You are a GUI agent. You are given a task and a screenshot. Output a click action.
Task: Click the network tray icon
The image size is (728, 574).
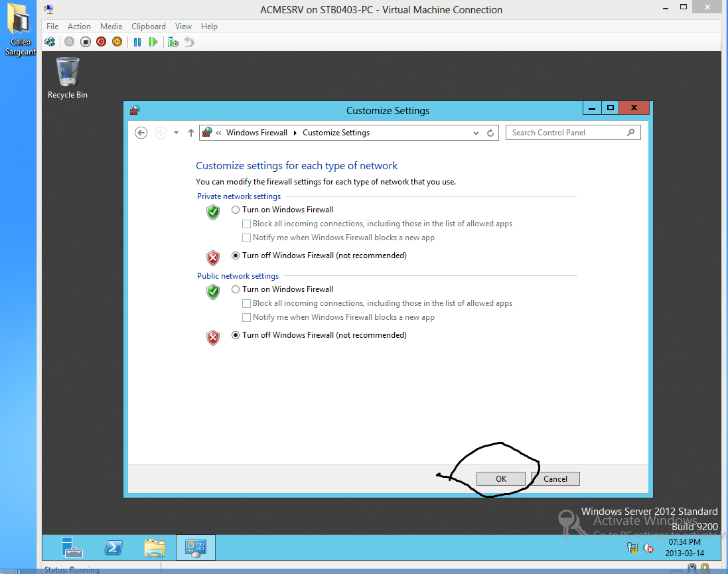coord(632,547)
